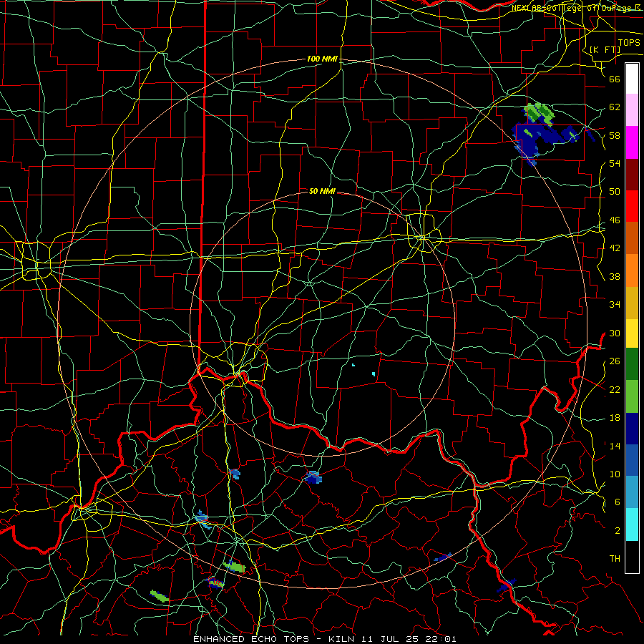Click the green striped echo above the navy cell
Viewport: 644px width, 644px height.
[x=540, y=113]
